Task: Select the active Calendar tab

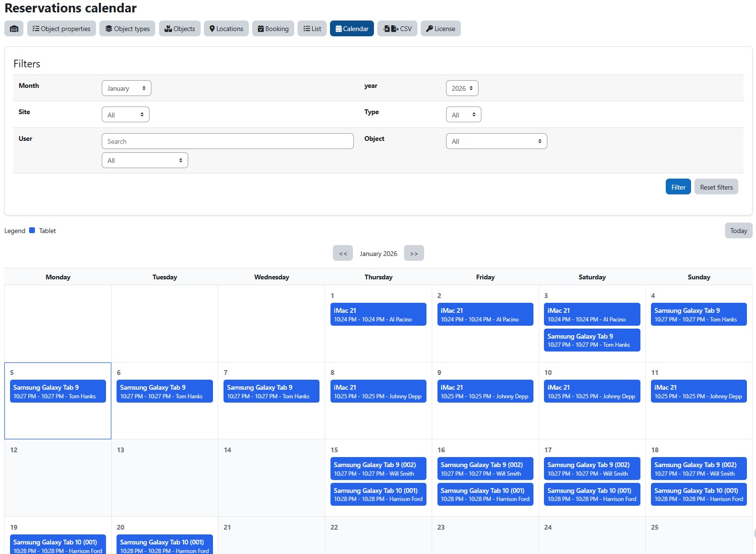Action: 352,29
